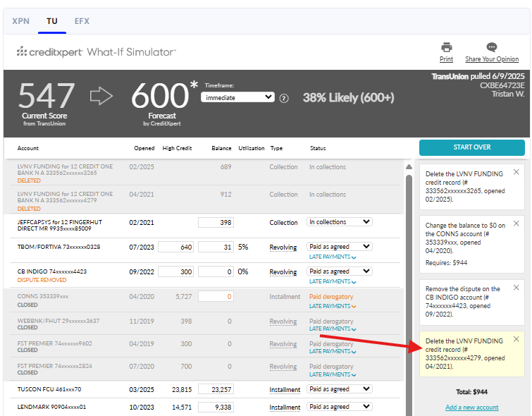Open status dropdown for TBOM/FORTIVA account
The height and width of the screenshot is (416, 532).
[x=340, y=247]
